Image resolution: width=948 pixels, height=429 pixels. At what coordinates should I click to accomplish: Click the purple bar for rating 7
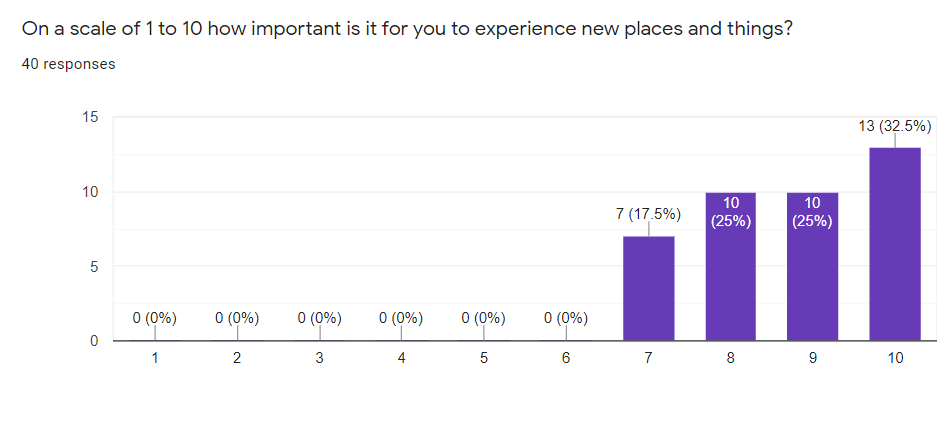click(x=648, y=289)
